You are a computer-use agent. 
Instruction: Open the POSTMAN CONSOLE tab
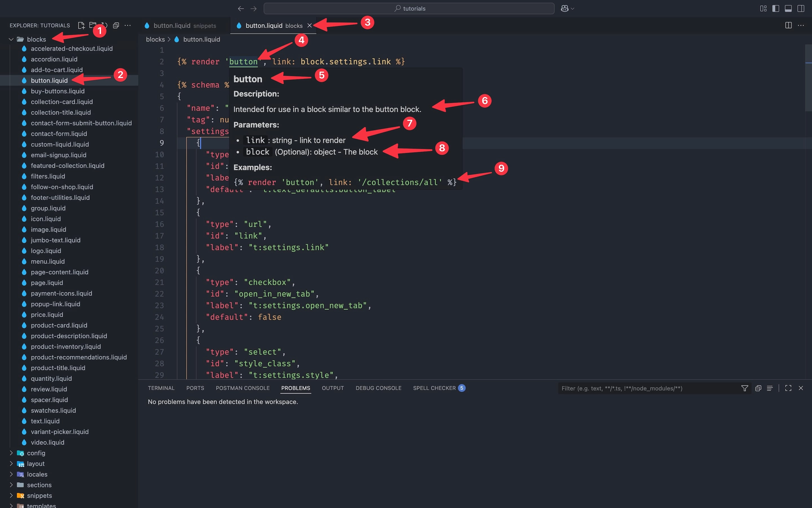point(242,388)
